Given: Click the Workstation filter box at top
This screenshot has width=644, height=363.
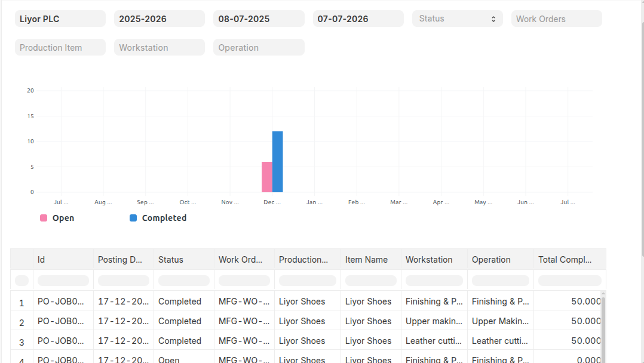Looking at the screenshot, I should click(160, 47).
